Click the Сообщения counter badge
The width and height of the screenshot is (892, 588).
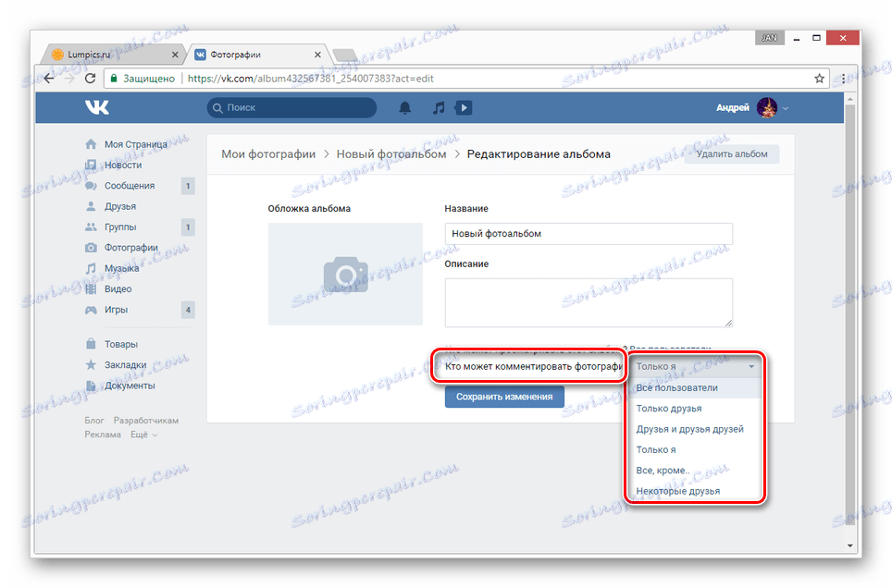tap(188, 186)
